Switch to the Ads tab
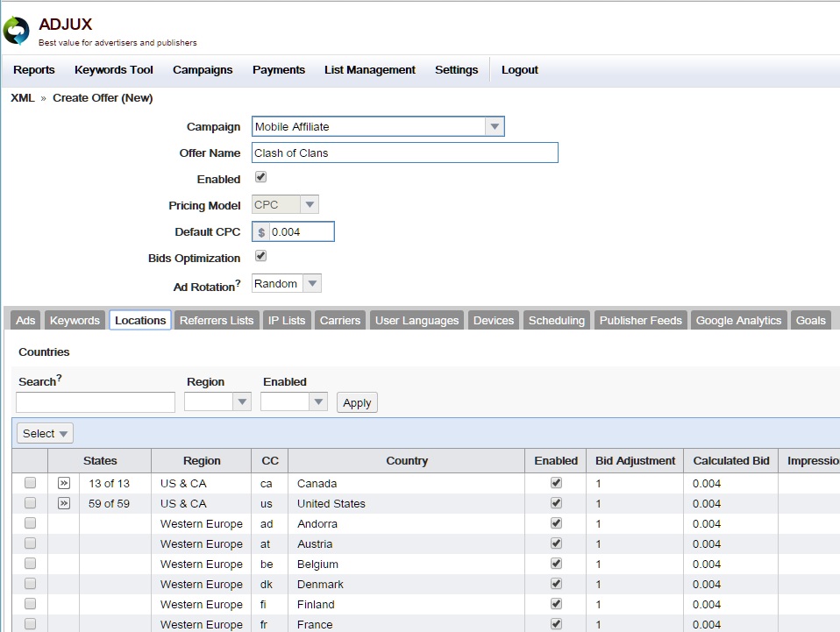 click(25, 320)
